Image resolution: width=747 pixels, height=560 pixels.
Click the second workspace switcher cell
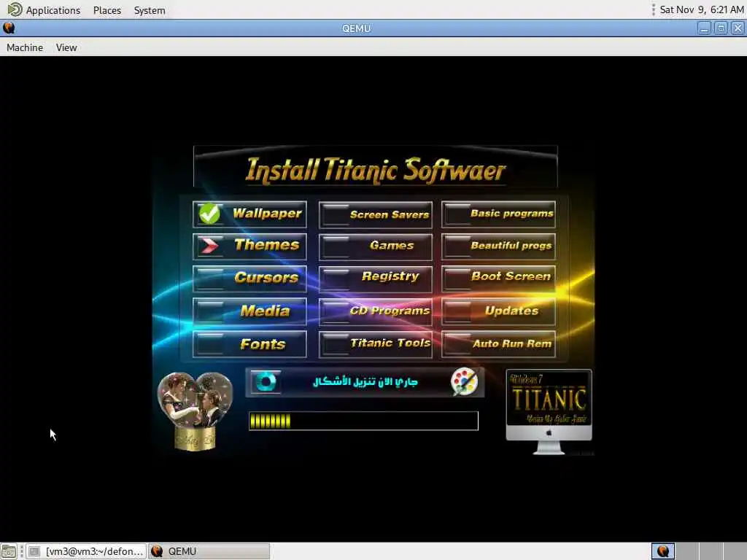(x=687, y=551)
